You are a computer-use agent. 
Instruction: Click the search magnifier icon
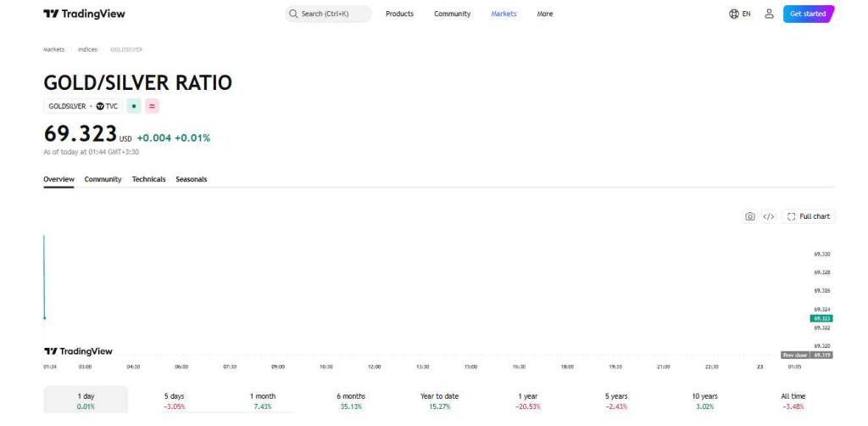coord(293,14)
